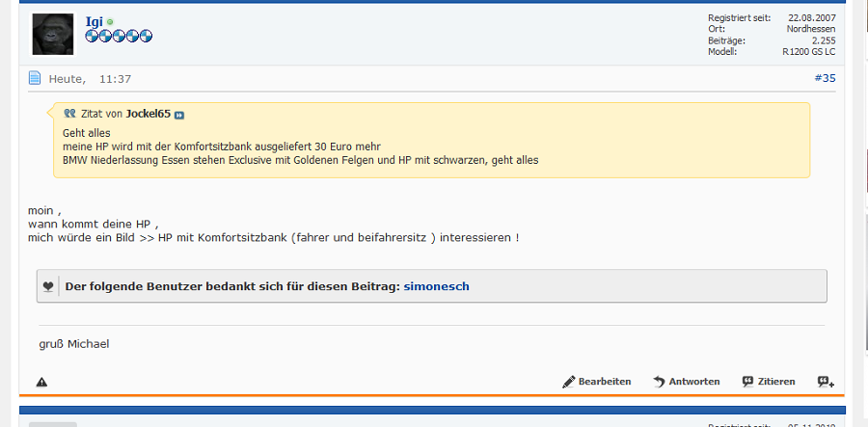Click the report post warning triangle

[x=41, y=382]
